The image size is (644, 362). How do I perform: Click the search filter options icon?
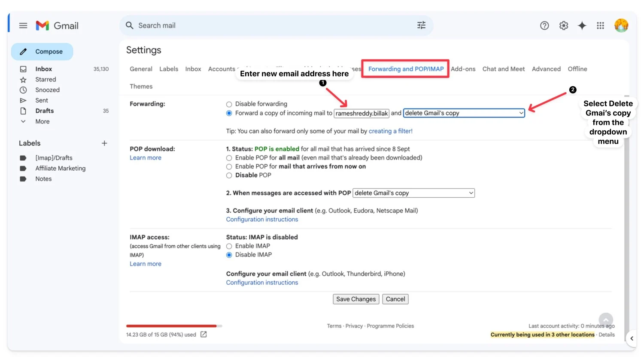(x=421, y=25)
